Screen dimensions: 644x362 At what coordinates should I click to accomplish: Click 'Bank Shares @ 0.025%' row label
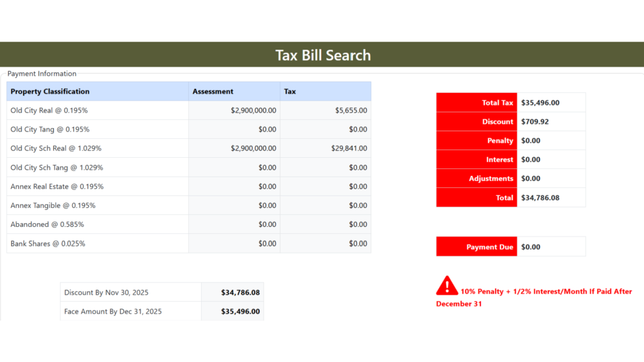48,243
